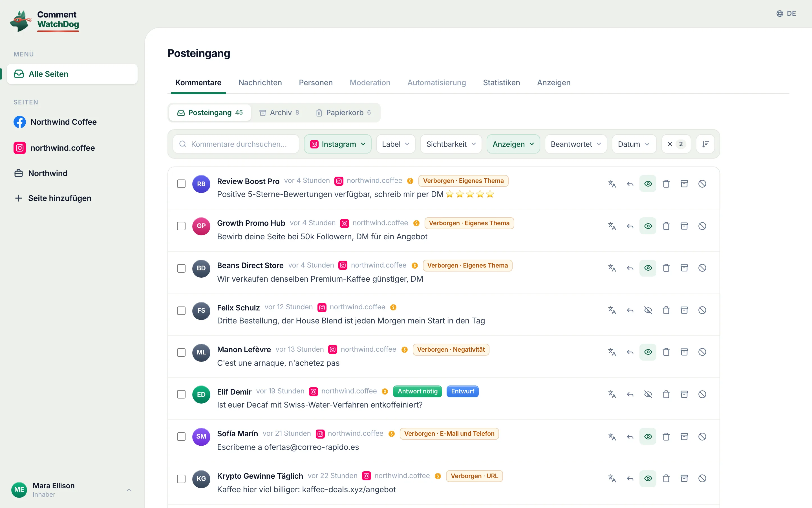The height and width of the screenshot is (508, 812).
Task: Block the user Sofía Marín
Action: [x=702, y=436]
